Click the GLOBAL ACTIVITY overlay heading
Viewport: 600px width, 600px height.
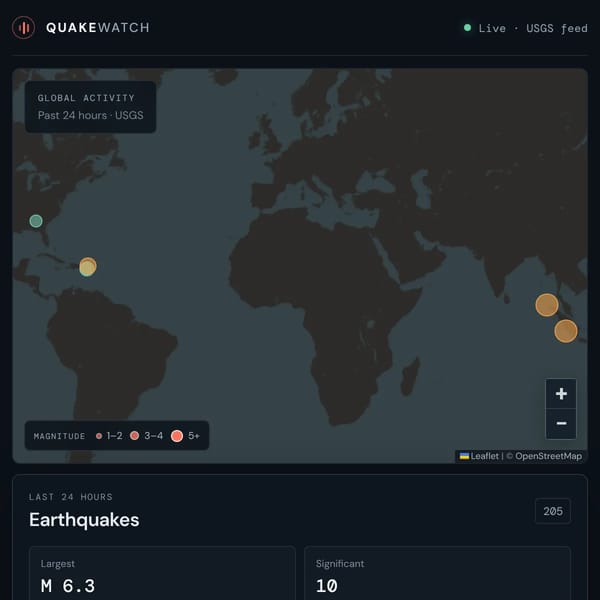(86, 98)
